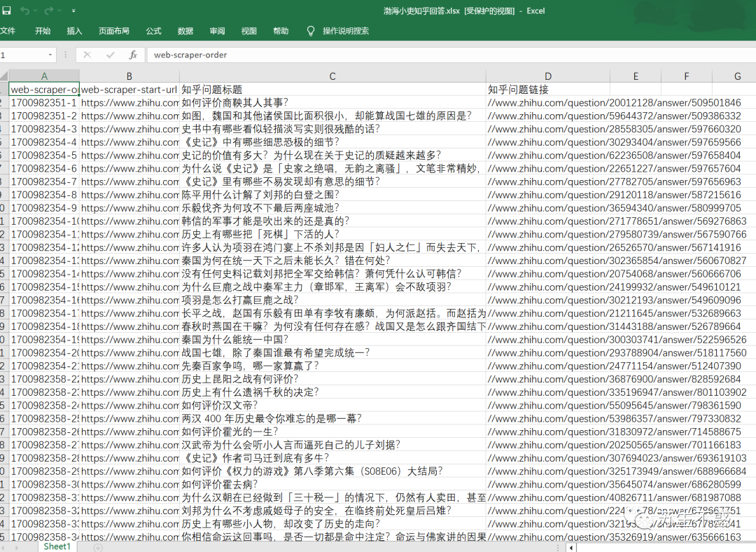Click cell 历史上昆阳之战有何评价？
This screenshot has height=552, width=756.
(x=332, y=379)
